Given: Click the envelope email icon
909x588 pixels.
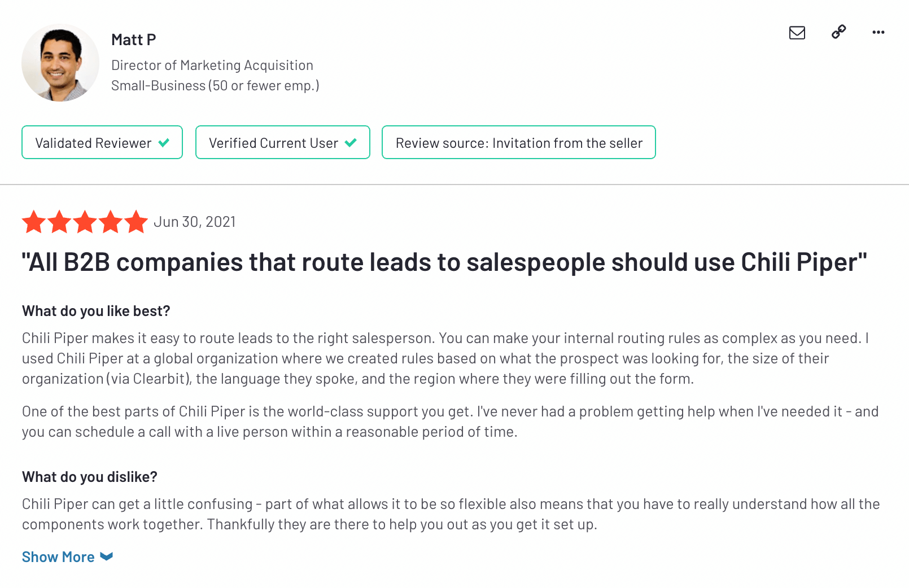Looking at the screenshot, I should (x=797, y=33).
